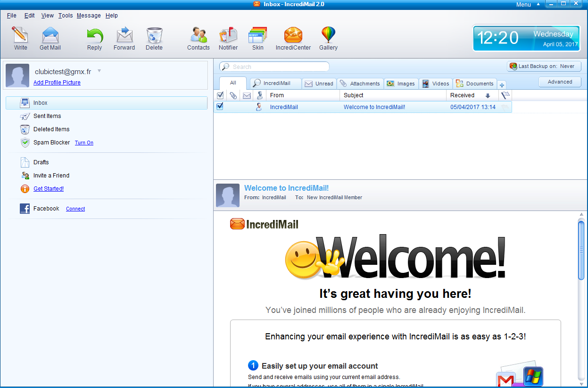Screen dimensions: 588x388
Task: Turn On the Spam Blocker
Action: 84,143
